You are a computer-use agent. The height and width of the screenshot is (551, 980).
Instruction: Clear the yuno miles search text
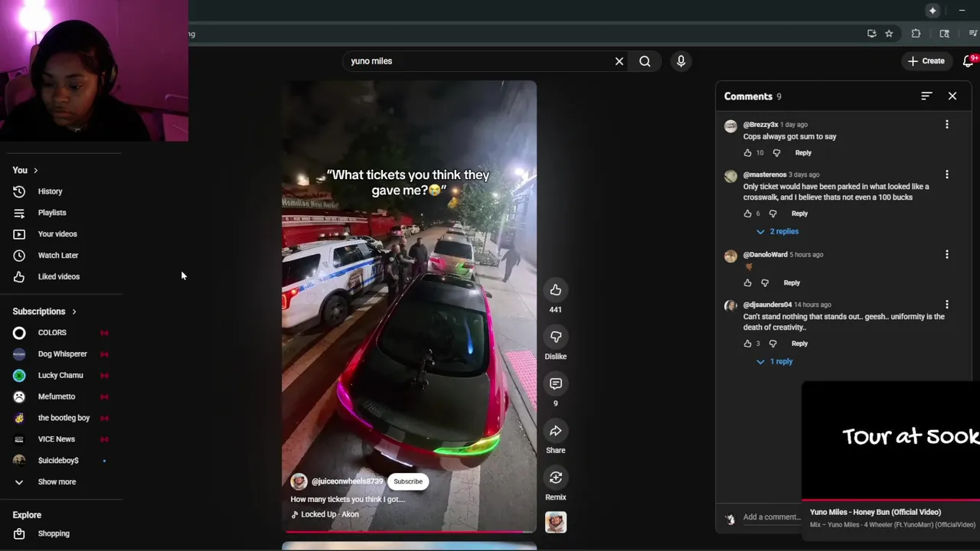click(619, 61)
